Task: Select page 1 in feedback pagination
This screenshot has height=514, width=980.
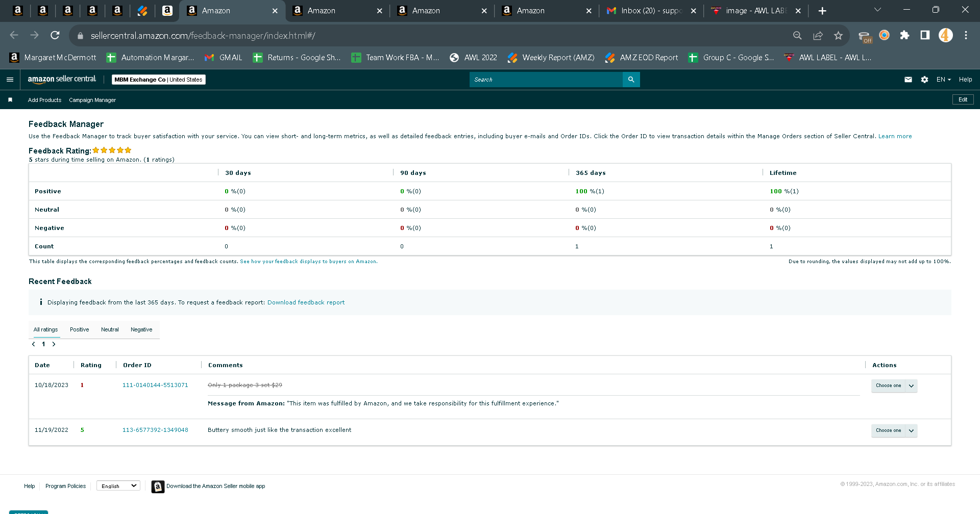Action: point(43,344)
